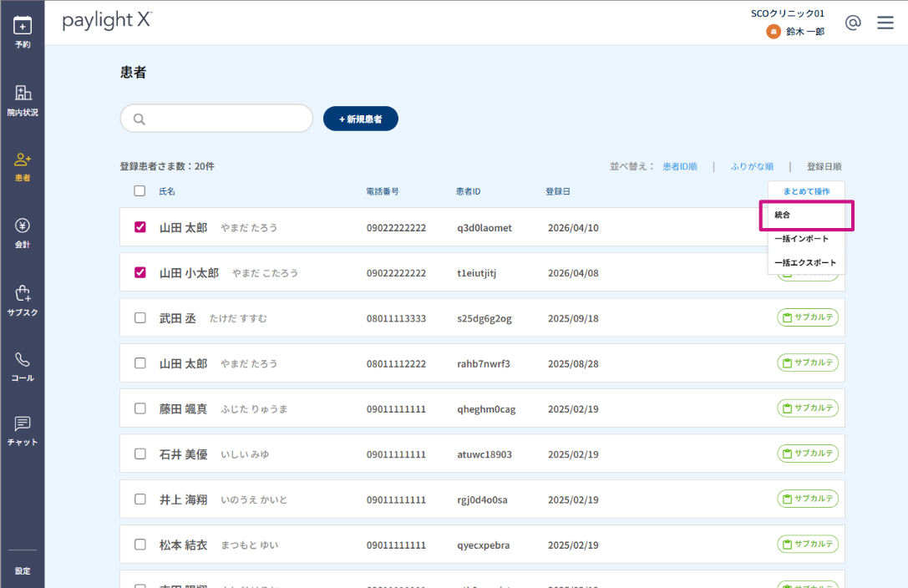
Task: Click the 登録患者さま数:20件 count
Action: (167, 167)
